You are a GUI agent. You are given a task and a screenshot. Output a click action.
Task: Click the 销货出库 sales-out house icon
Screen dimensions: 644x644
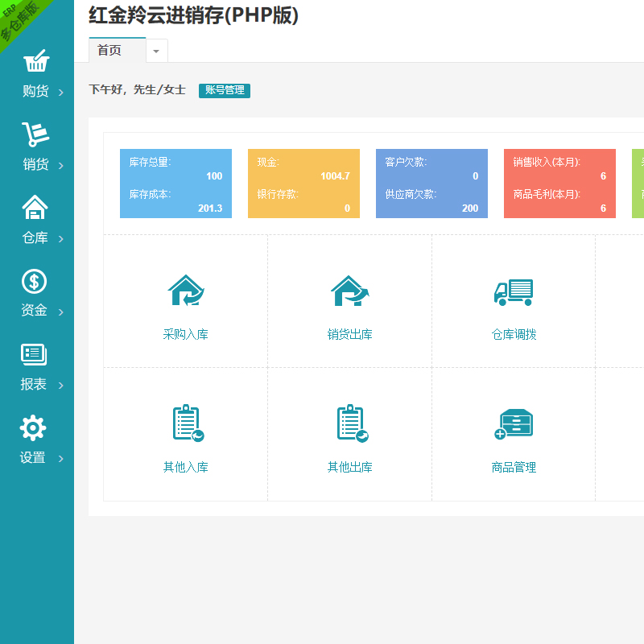click(349, 291)
